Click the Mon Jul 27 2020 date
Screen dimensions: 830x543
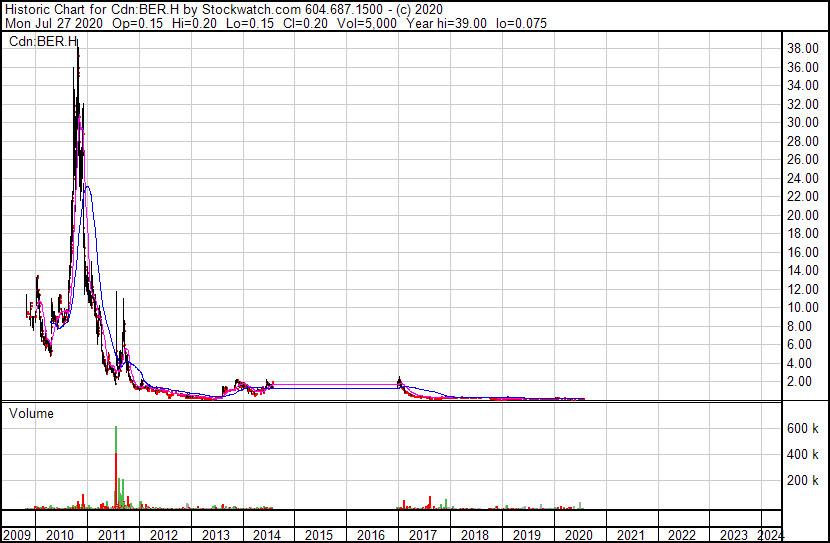click(x=54, y=23)
